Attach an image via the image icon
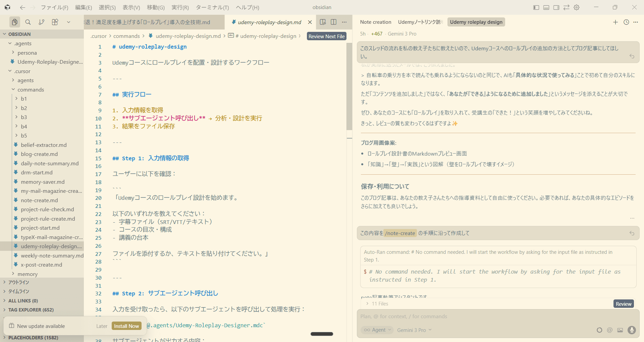 620,330
